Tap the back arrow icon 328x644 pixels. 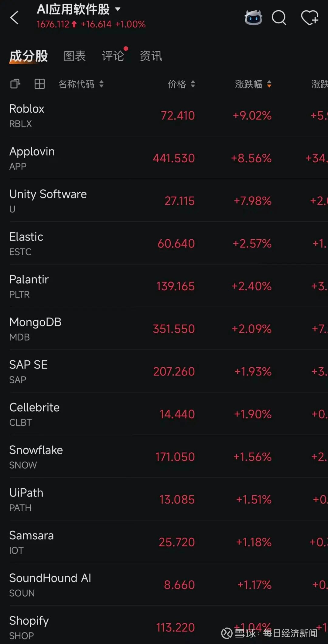click(x=14, y=18)
